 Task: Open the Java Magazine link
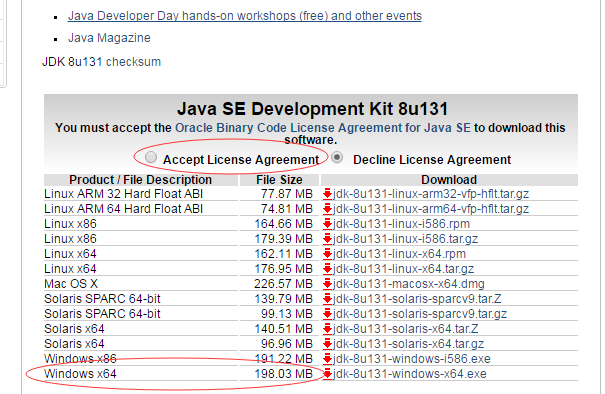[x=109, y=38]
